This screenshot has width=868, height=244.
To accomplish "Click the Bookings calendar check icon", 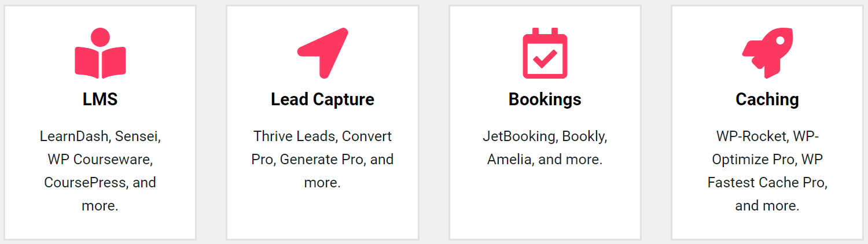I will [x=545, y=53].
